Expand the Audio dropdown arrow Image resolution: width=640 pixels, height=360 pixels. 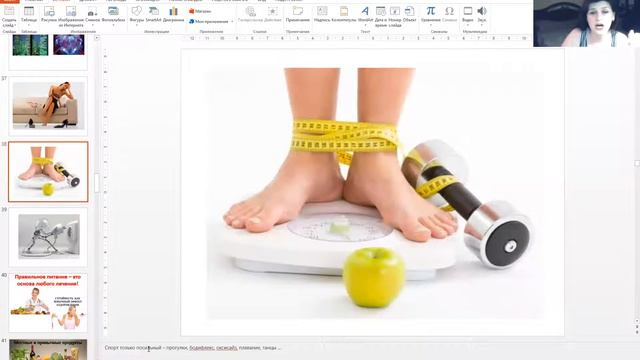pos(482,25)
